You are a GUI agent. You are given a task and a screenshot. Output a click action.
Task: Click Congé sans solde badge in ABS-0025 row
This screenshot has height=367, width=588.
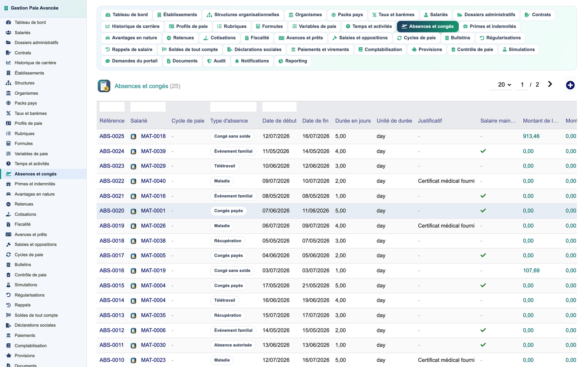[232, 137]
